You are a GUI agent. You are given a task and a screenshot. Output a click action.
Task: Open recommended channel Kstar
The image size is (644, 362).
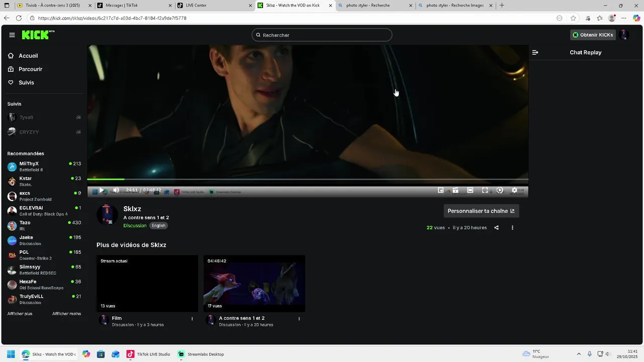[44, 181]
